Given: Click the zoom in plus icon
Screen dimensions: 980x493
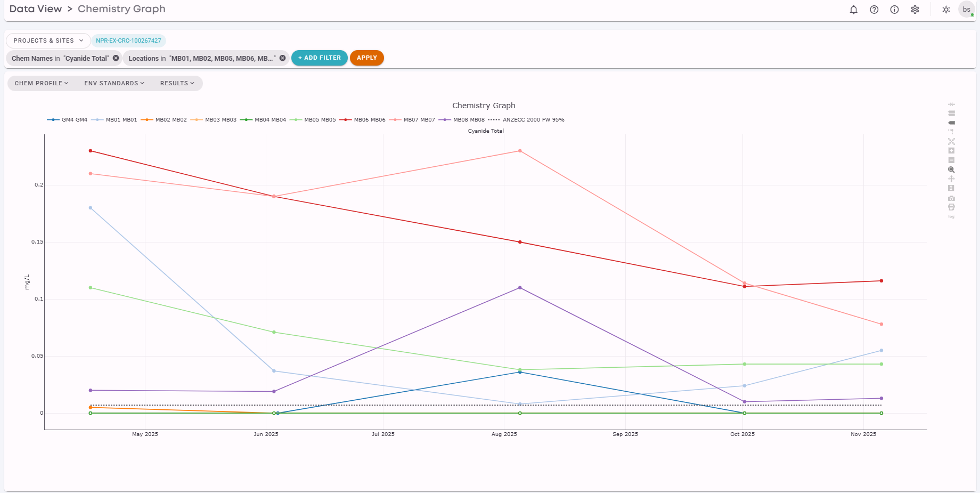Looking at the screenshot, I should (x=951, y=151).
